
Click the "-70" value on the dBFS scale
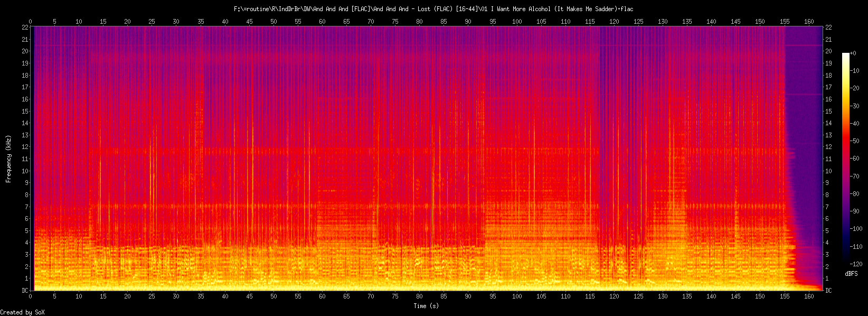coord(854,176)
